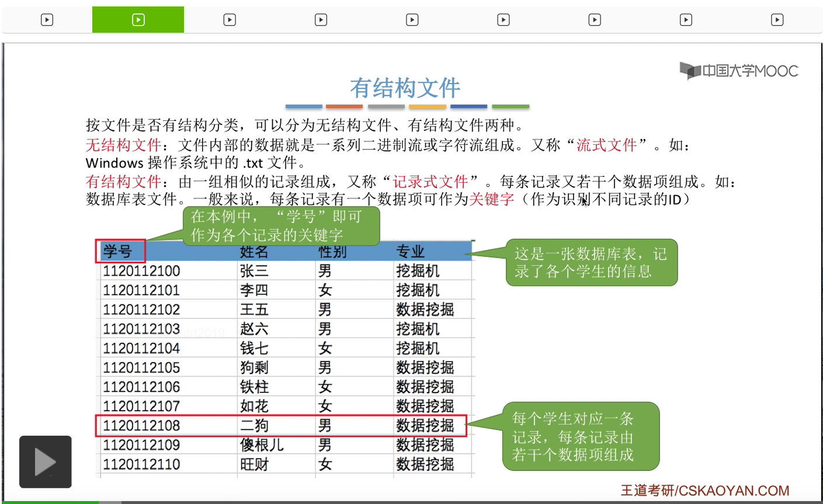Click the name 钱七
823x504 pixels.
click(254, 348)
